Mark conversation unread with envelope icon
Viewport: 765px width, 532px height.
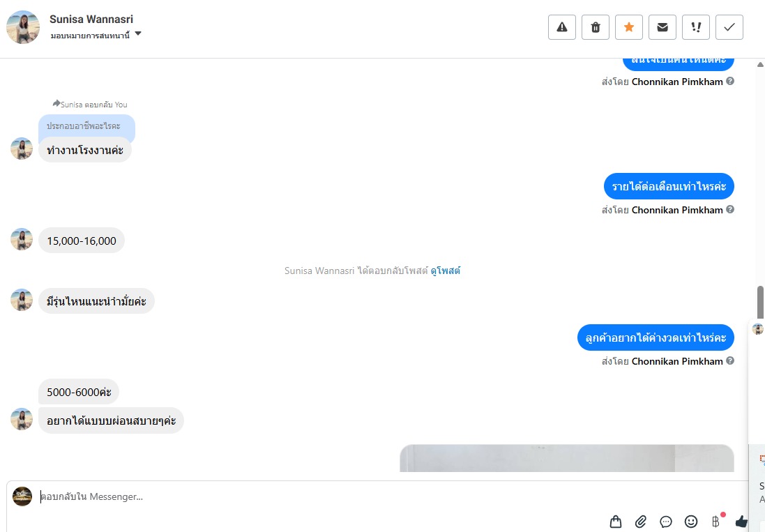coord(662,27)
